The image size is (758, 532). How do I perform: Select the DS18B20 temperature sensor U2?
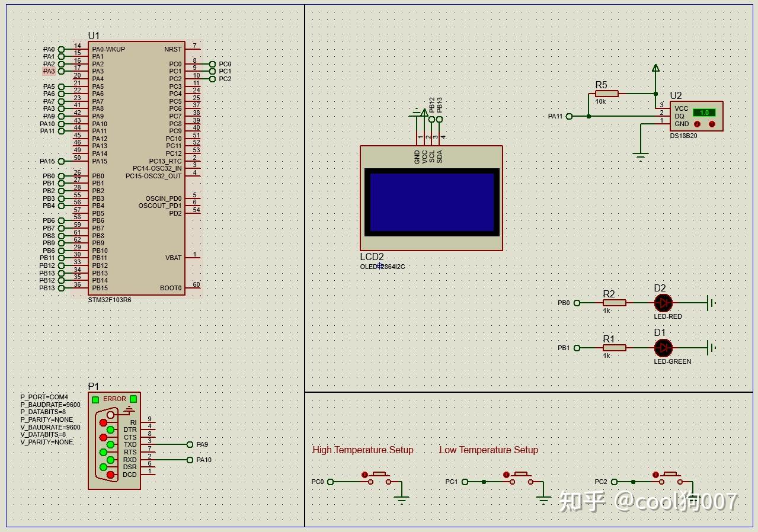point(696,116)
